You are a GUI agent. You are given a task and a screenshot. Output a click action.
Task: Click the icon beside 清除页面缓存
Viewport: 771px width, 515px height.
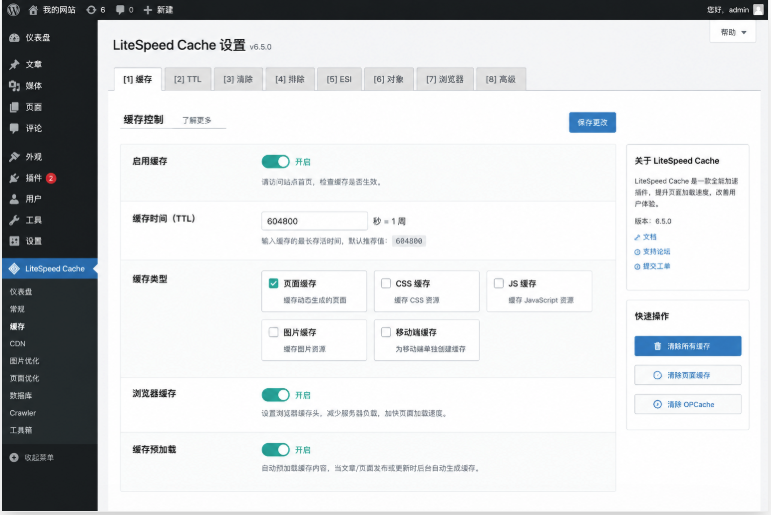coord(657,375)
